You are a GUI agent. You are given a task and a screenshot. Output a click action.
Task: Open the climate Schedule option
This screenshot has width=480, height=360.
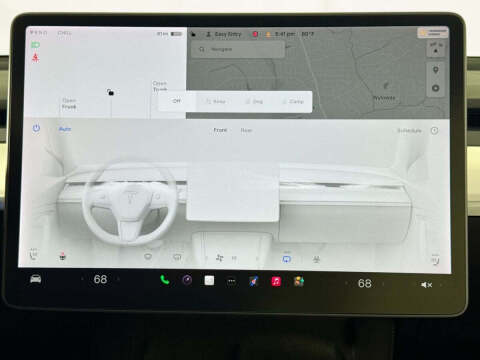pos(409,131)
